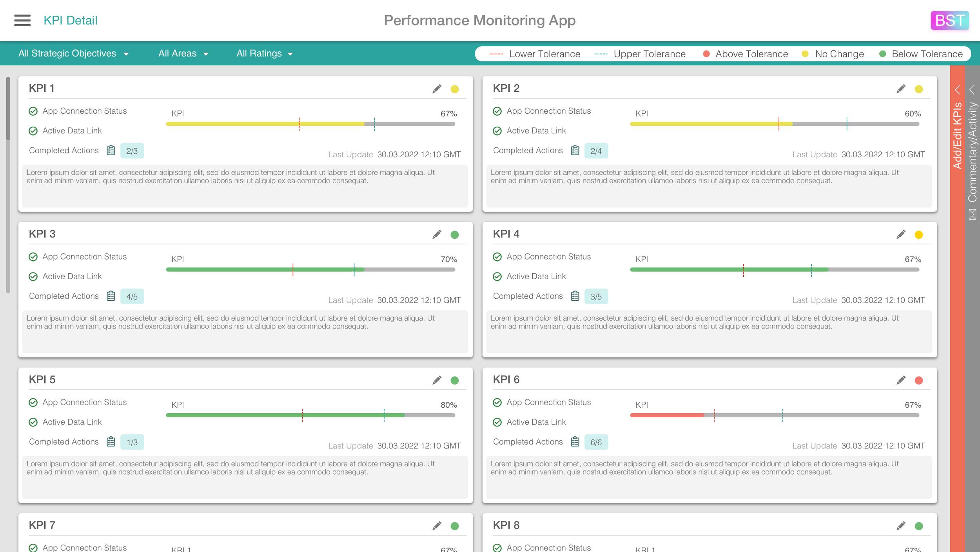Click KPI 1 App Connection Status check

[33, 111]
